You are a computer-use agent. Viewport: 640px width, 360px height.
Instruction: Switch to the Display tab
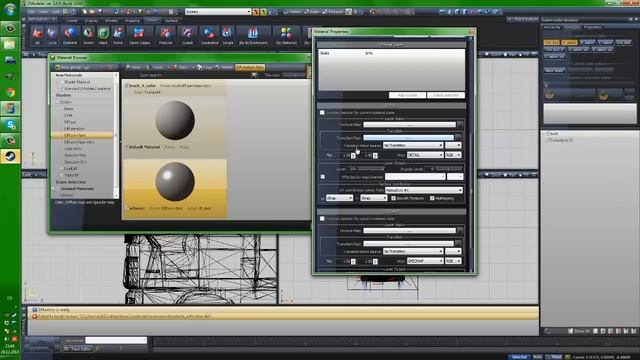point(91,20)
